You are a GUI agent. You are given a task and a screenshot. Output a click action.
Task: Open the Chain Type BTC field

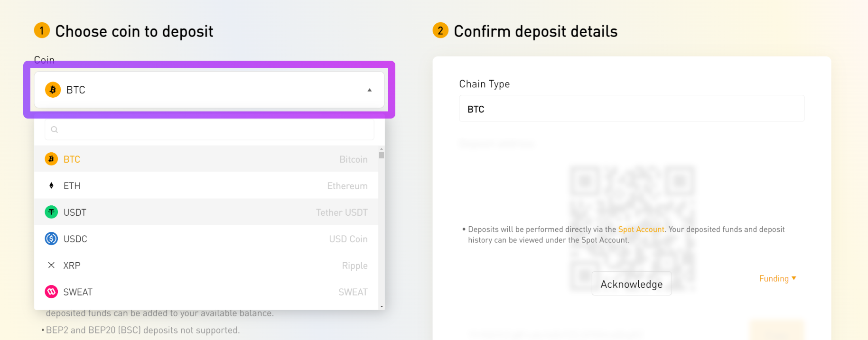point(632,109)
